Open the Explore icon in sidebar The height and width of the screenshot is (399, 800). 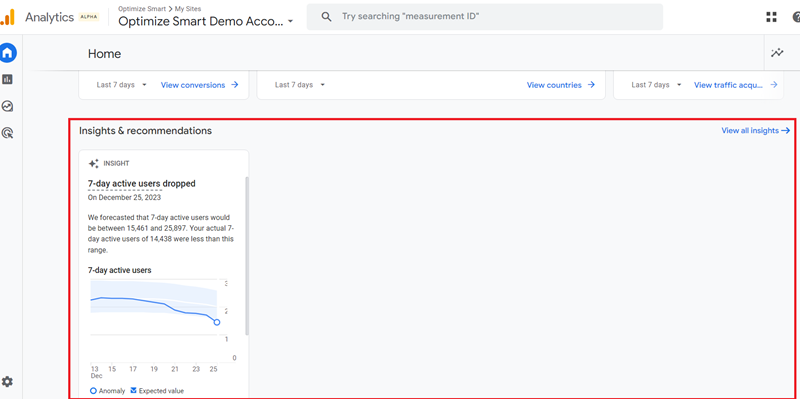tap(7, 106)
